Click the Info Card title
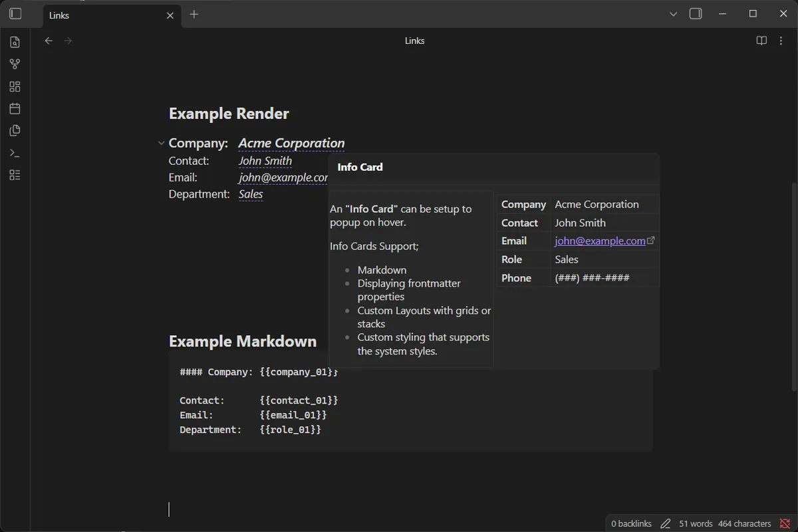 coord(360,167)
